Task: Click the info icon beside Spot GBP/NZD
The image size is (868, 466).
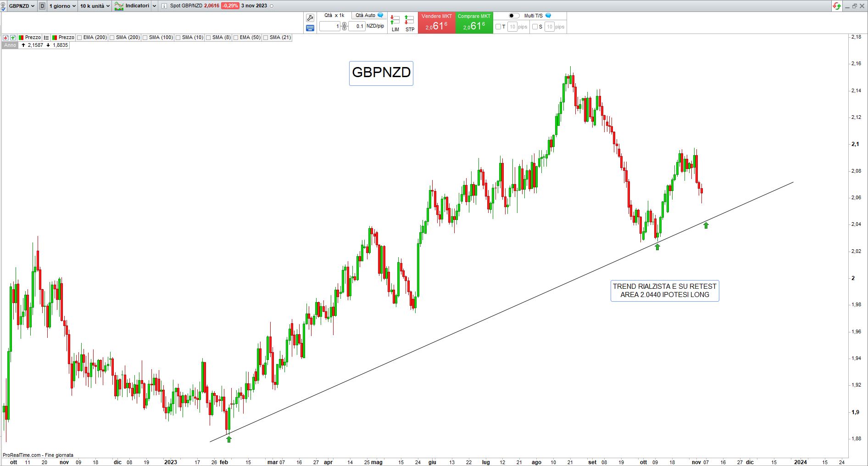Action: click(x=164, y=6)
